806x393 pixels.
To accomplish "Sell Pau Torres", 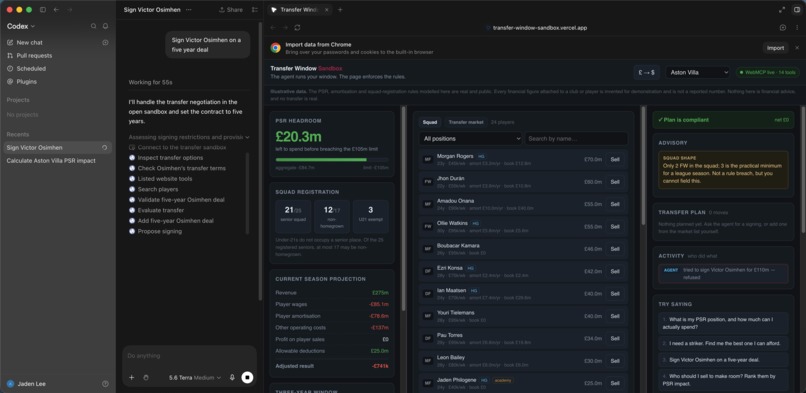I will point(615,339).
